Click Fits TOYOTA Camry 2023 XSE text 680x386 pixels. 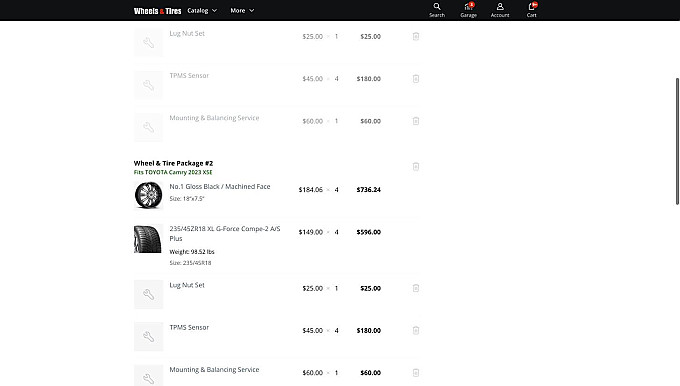173,172
